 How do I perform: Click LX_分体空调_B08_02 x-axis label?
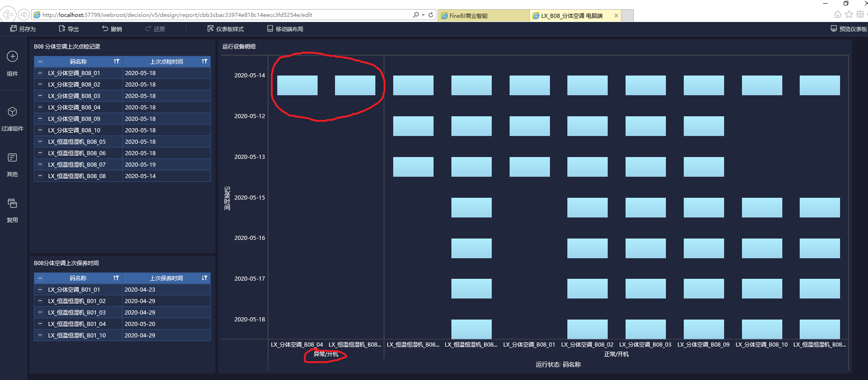[587, 344]
